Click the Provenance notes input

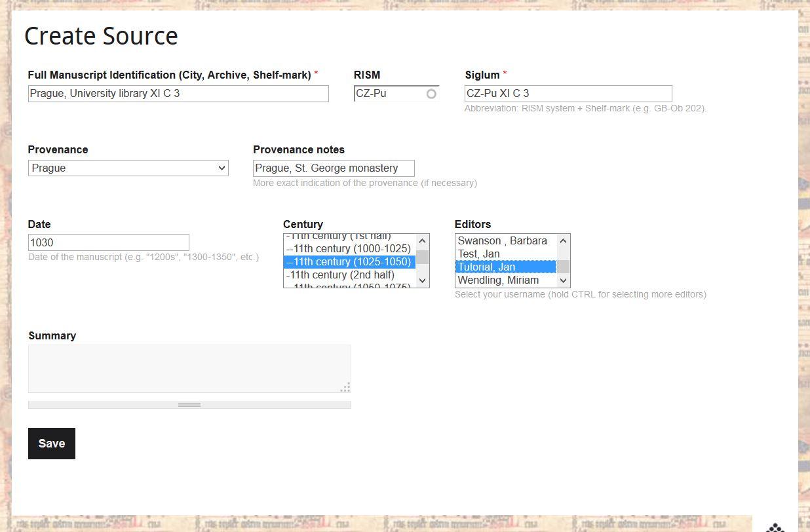(x=334, y=168)
